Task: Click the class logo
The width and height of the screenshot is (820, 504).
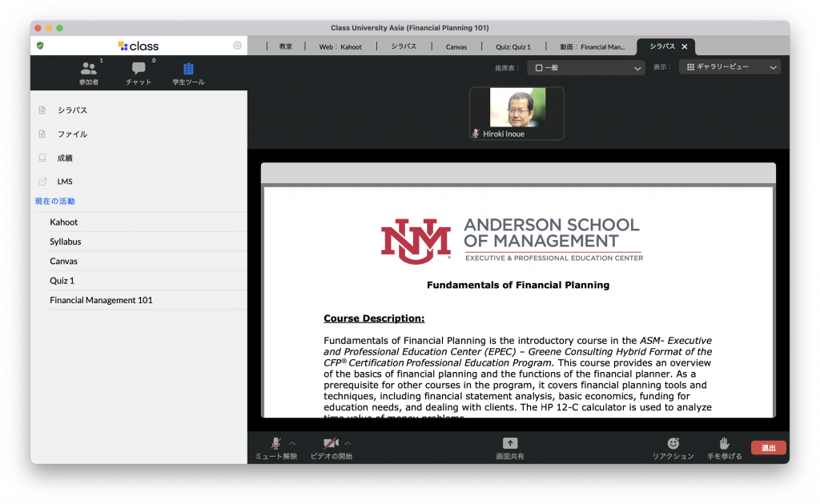Action: (139, 46)
